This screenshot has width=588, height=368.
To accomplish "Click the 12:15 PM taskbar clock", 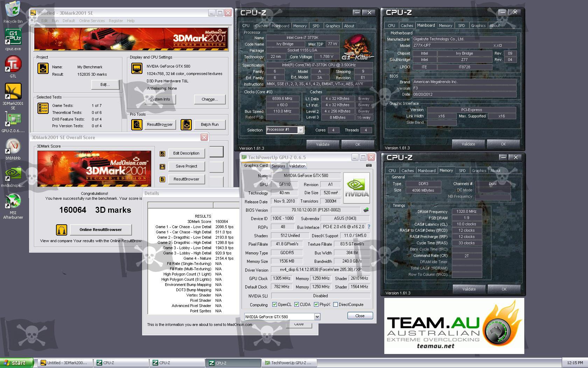I will click(575, 363).
